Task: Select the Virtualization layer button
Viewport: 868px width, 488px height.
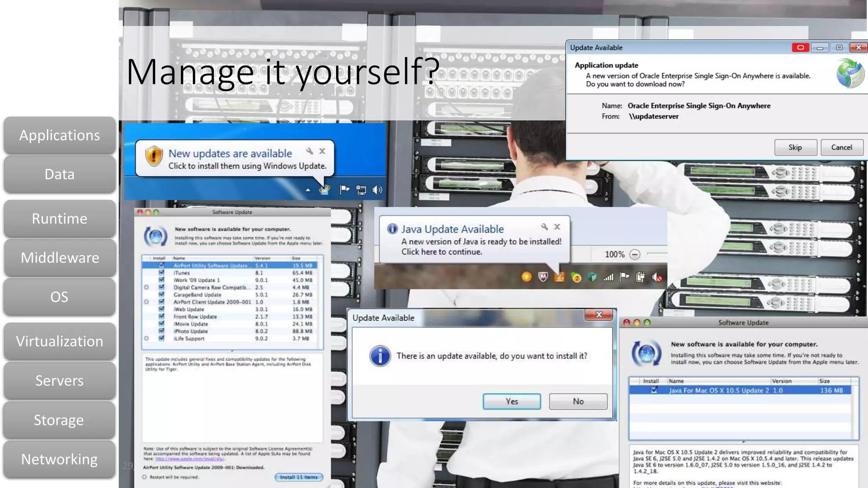Action: pos(59,341)
